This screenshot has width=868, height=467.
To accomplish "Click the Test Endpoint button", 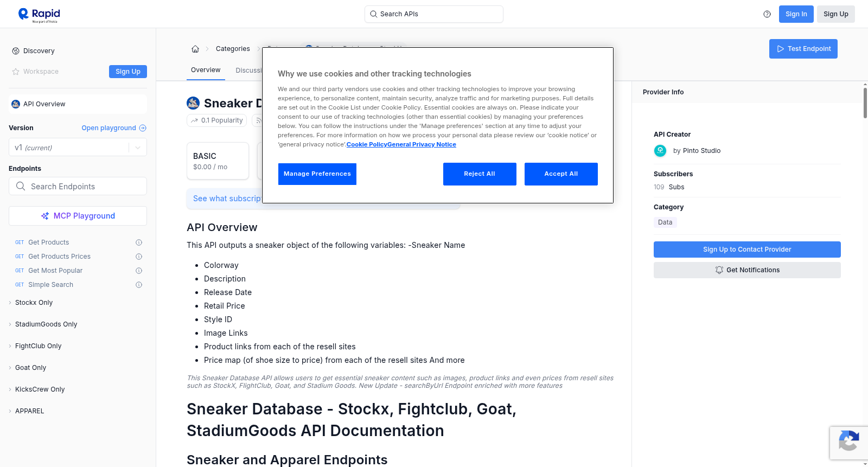I will tap(803, 49).
